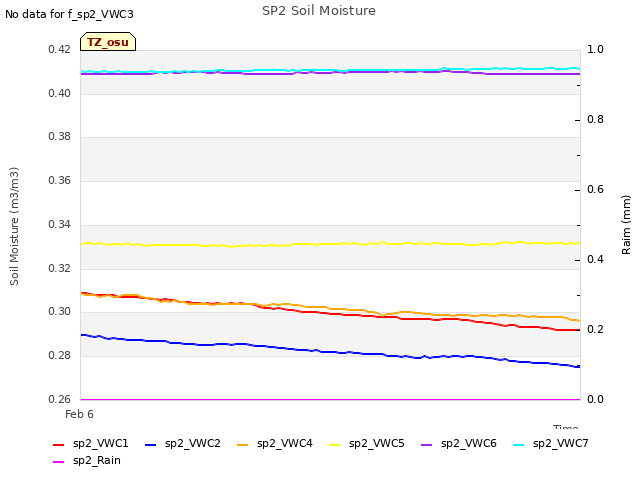The height and width of the screenshot is (480, 640).
Task: Click the 0.34 left axis tick label
Action: point(60,224)
